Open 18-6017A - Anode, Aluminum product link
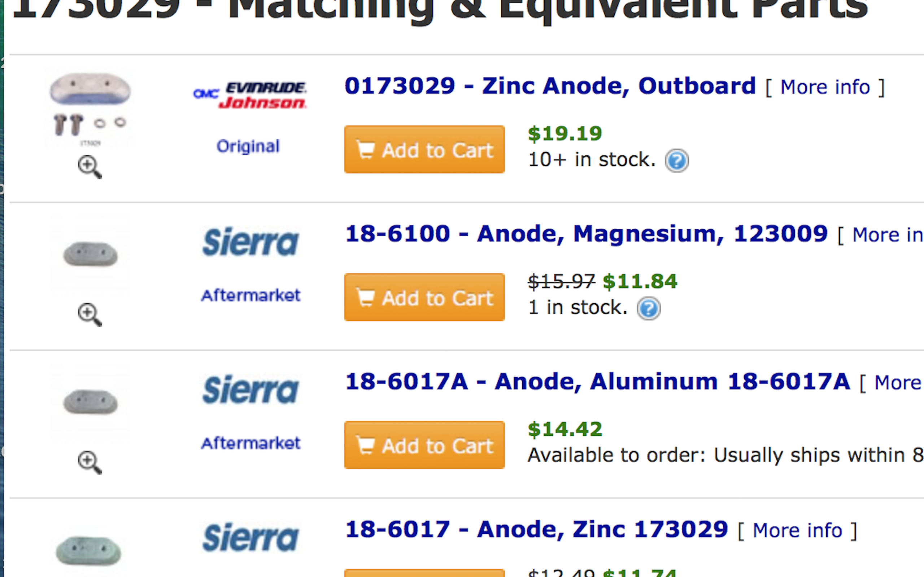 pos(597,381)
